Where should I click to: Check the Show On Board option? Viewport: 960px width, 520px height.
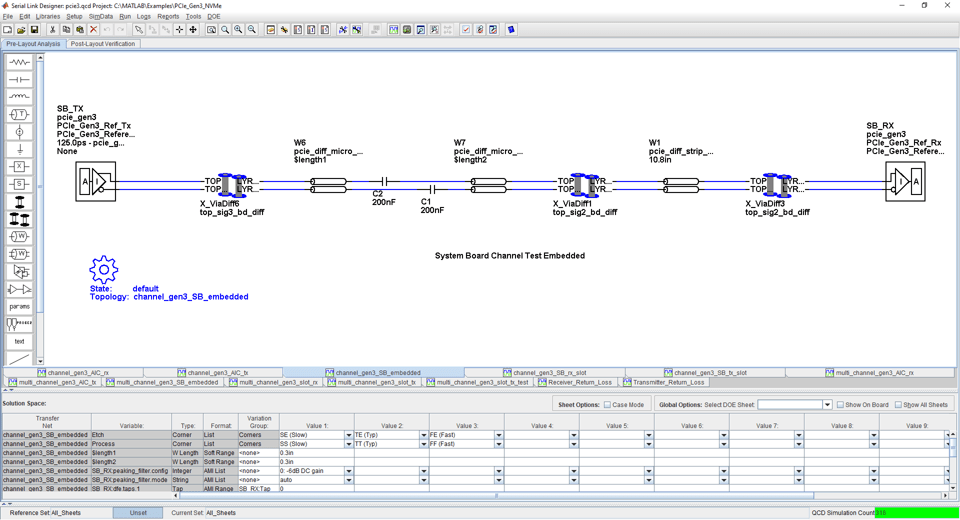click(840, 405)
